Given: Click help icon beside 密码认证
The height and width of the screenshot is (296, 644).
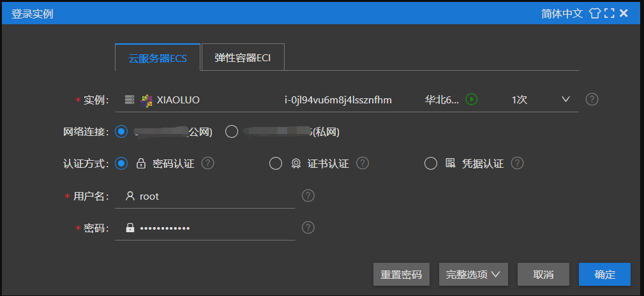Looking at the screenshot, I should tap(208, 163).
